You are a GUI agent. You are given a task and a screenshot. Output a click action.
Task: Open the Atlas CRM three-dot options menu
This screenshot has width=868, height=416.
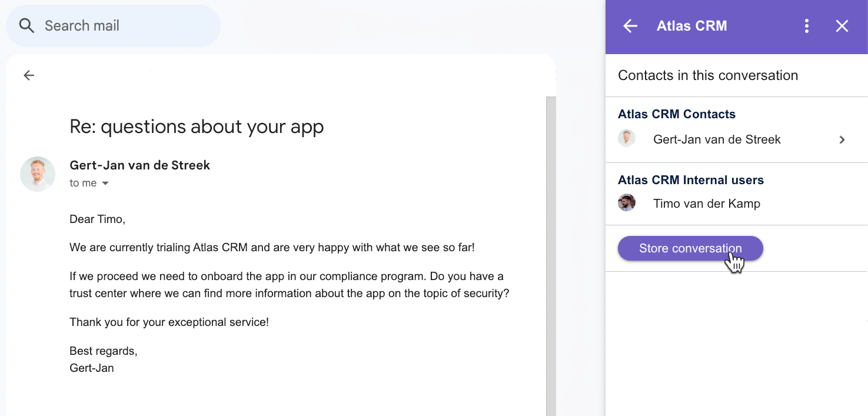pos(806,26)
